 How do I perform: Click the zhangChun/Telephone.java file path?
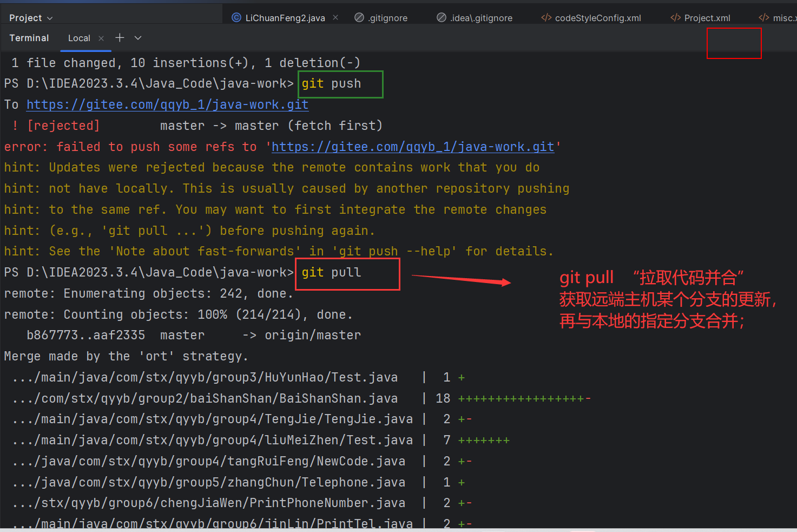click(208, 482)
